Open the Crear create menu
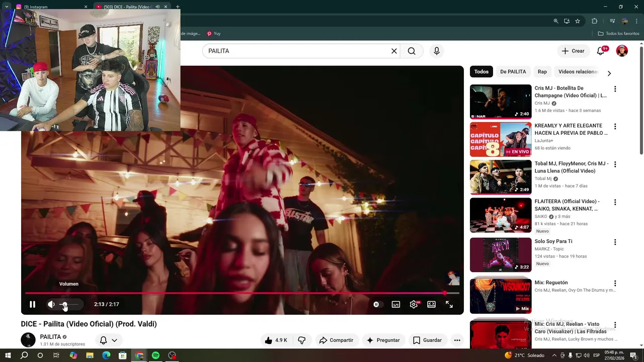This screenshot has width=644, height=362. [x=573, y=51]
